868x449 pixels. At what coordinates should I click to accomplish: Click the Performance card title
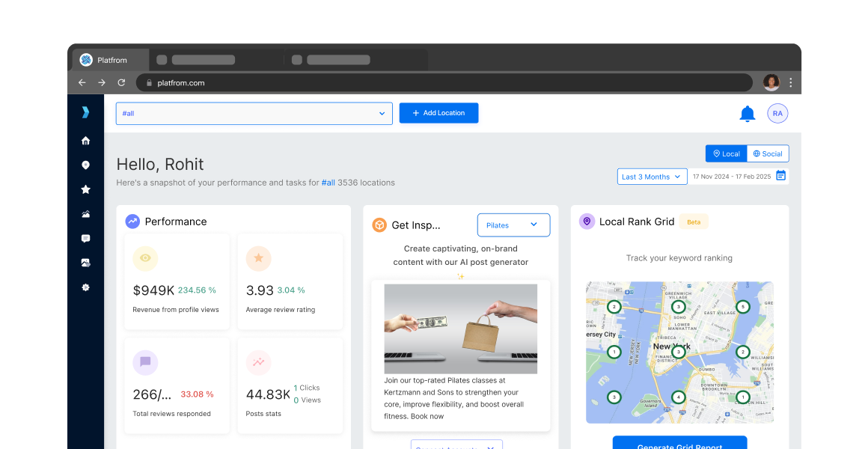click(x=176, y=222)
